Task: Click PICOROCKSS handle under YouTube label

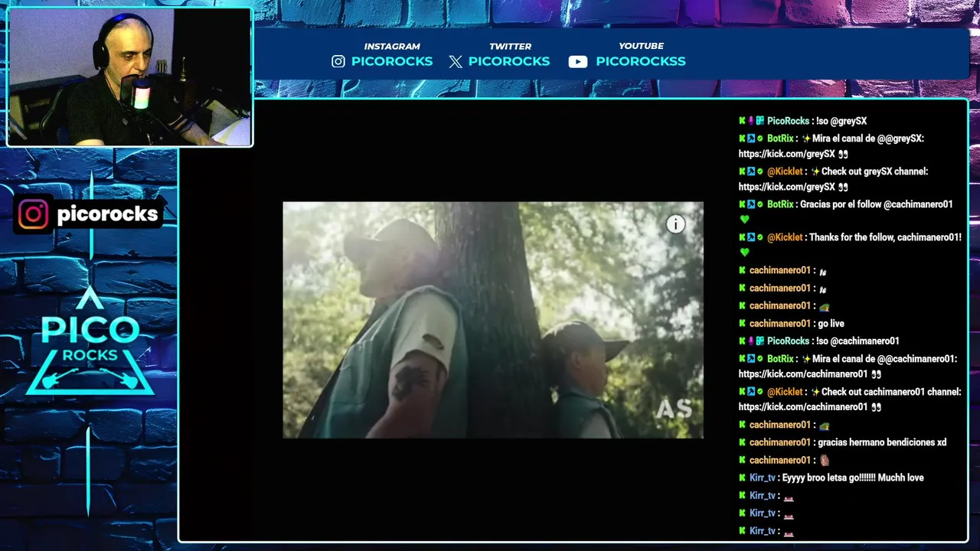Action: click(641, 61)
